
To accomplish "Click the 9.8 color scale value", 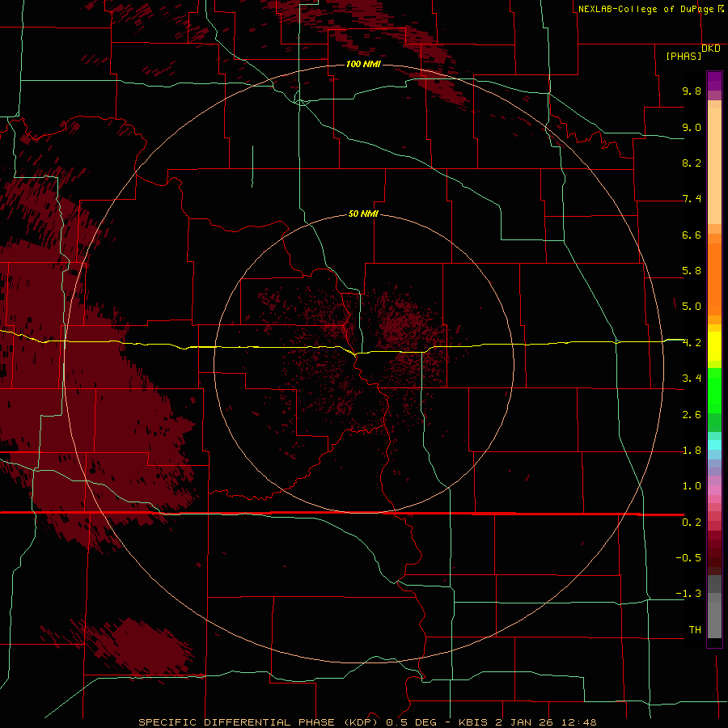I will click(692, 91).
